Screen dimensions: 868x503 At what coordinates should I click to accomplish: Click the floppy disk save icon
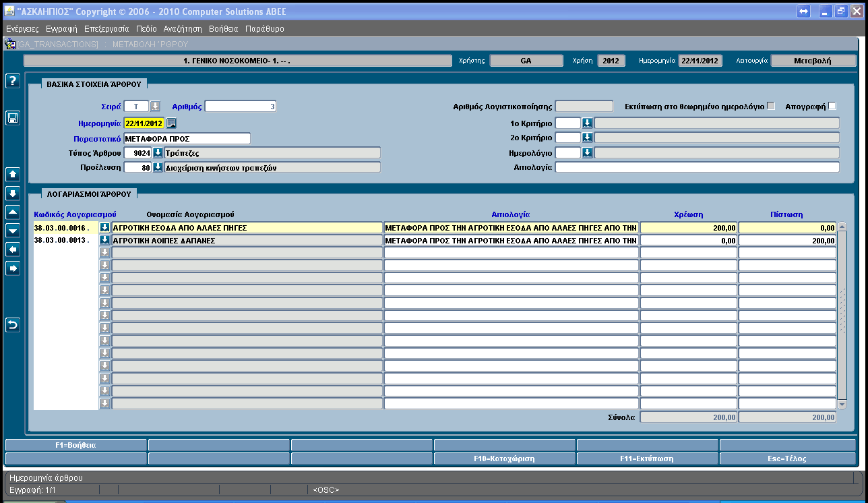pos(12,118)
